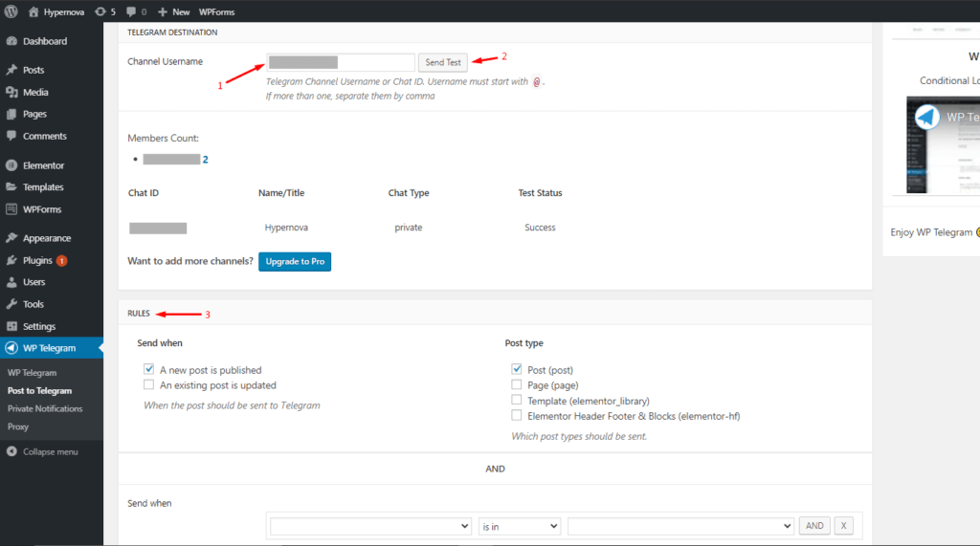The image size is (980, 546).
Task: Click the Hypernova home icon
Action: click(x=34, y=11)
